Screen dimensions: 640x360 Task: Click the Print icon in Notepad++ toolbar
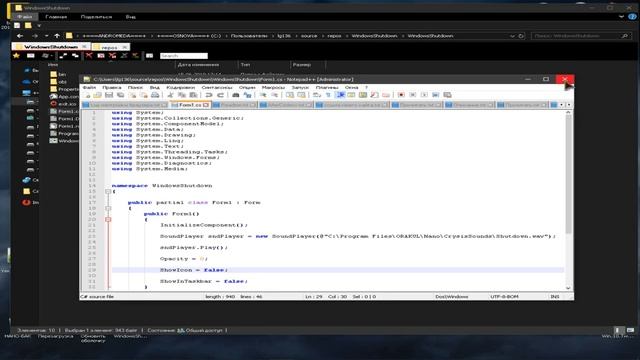(x=155, y=95)
